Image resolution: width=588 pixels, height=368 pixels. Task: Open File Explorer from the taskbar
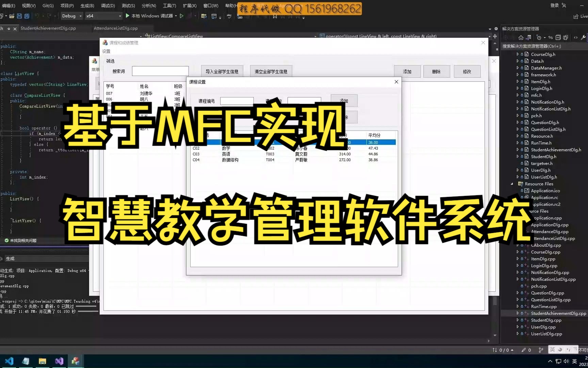coord(43,361)
